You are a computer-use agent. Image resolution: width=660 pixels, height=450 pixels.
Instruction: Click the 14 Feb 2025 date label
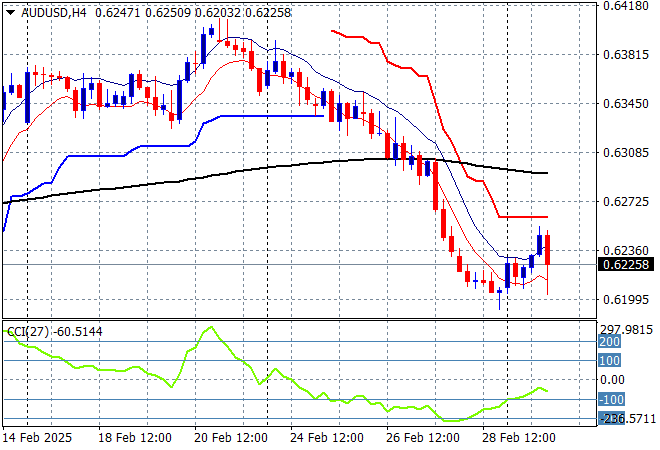tap(40, 438)
